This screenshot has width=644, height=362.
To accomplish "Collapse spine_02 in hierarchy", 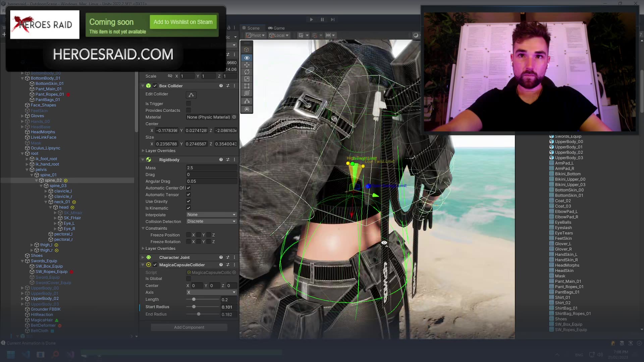I will [x=37, y=180].
